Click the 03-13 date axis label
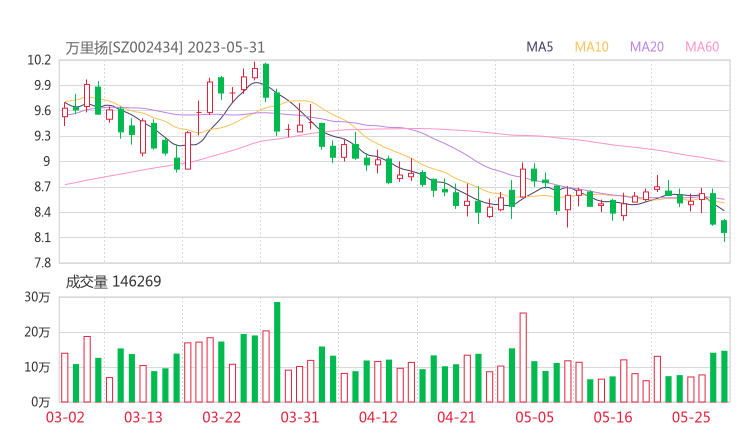Screen dimensions: 740x440 click(143, 417)
